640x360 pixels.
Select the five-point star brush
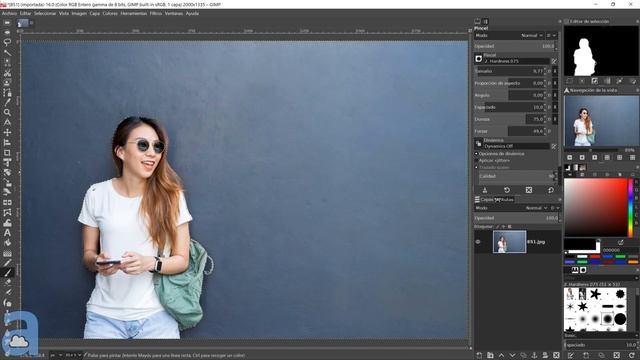pos(595,294)
